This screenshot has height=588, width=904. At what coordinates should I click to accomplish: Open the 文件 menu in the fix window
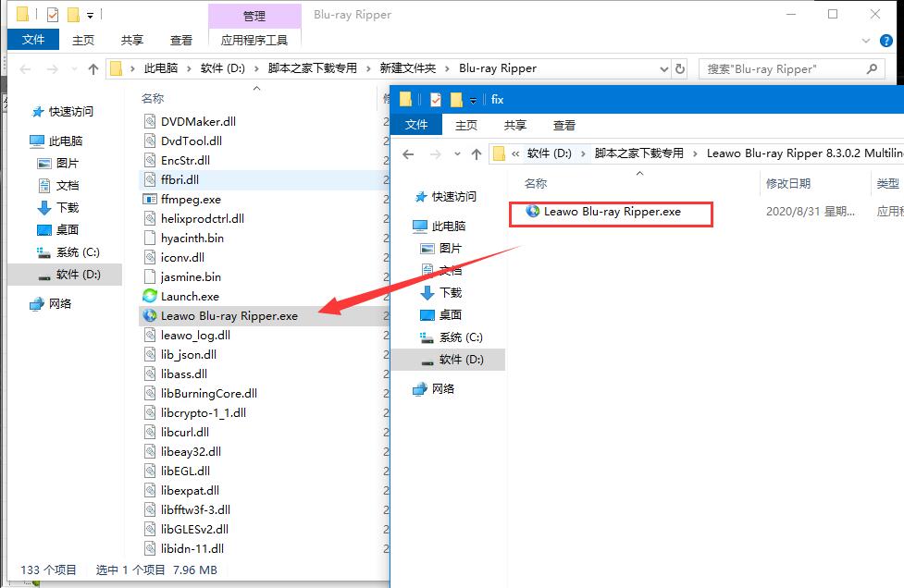416,125
